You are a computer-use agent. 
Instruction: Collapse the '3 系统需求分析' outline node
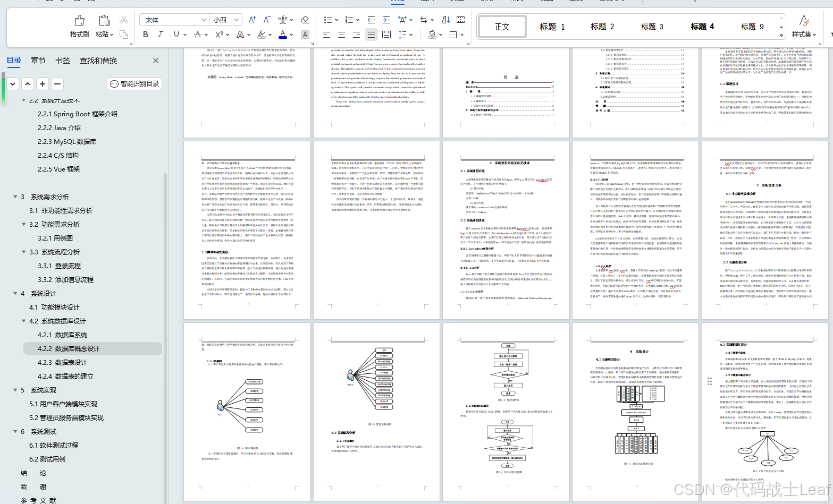15,197
